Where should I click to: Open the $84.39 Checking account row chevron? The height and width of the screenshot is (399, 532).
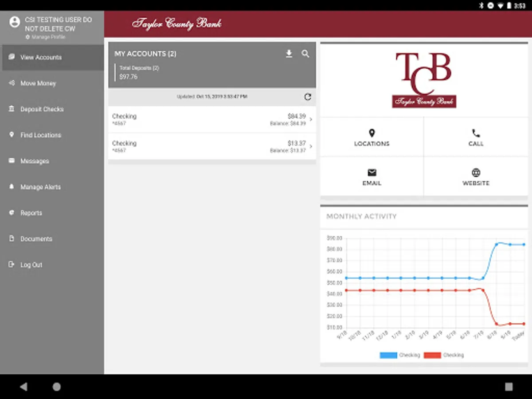click(x=311, y=119)
